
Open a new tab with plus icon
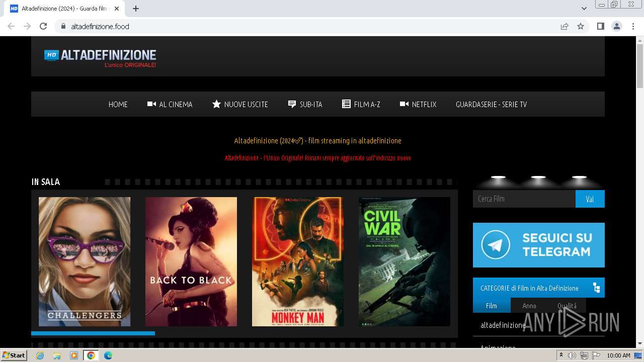[x=136, y=9]
